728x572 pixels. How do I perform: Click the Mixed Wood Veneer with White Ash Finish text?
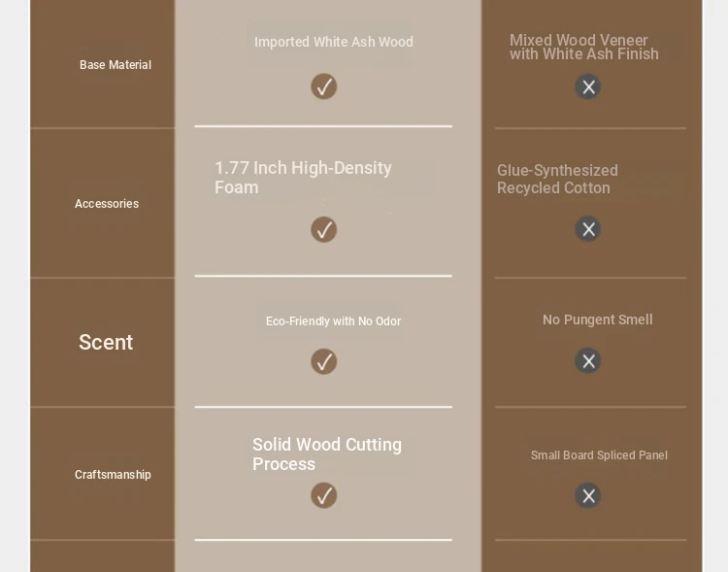(584, 47)
